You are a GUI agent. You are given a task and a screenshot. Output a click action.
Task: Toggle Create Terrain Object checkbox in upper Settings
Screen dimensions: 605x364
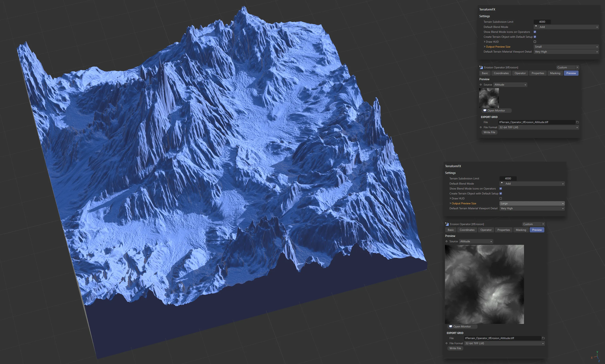click(535, 37)
